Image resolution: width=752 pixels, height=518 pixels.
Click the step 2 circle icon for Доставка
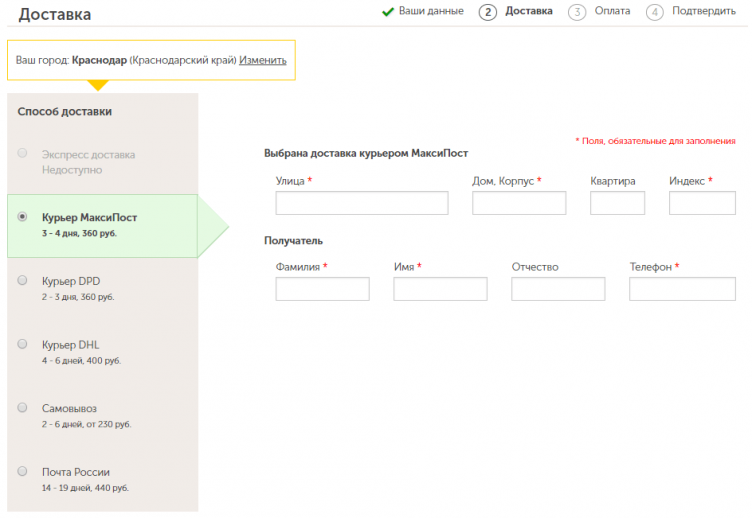[488, 12]
